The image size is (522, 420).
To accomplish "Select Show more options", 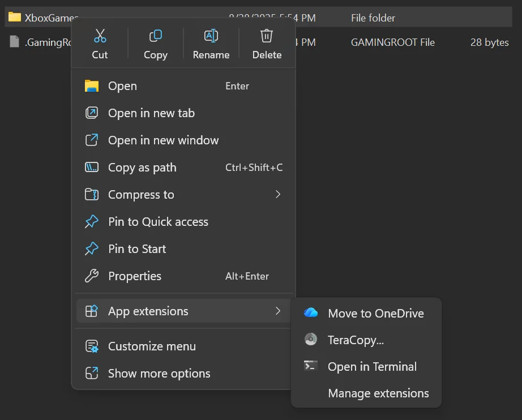I will point(183,373).
